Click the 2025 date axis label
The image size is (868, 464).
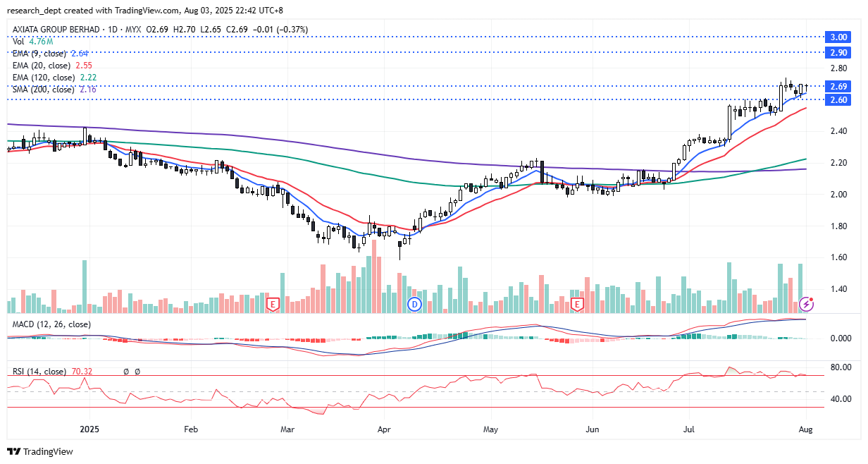pyautogui.click(x=90, y=429)
